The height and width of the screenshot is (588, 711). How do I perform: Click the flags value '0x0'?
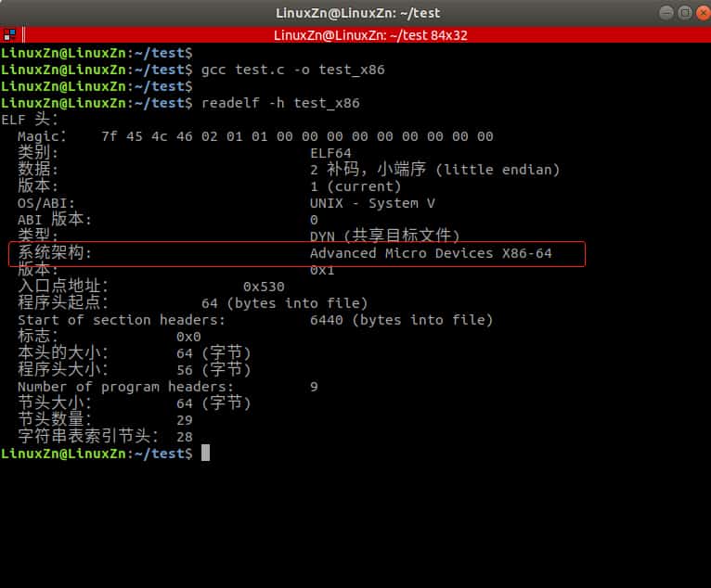(x=188, y=337)
